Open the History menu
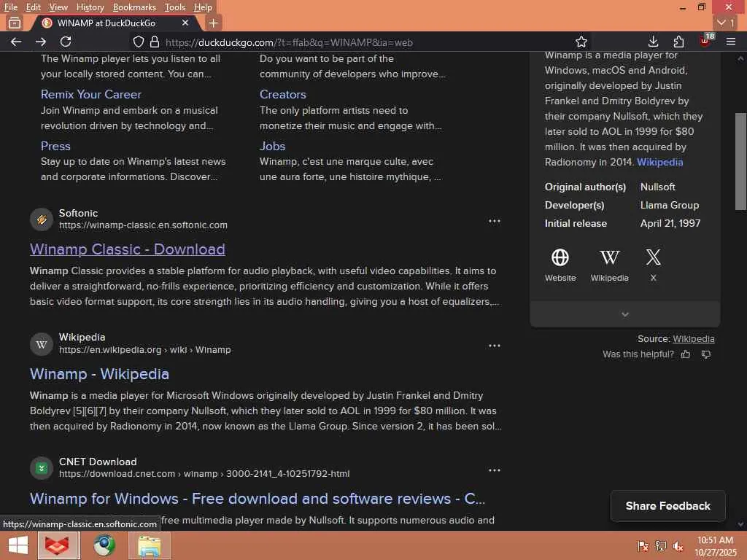 90,7
